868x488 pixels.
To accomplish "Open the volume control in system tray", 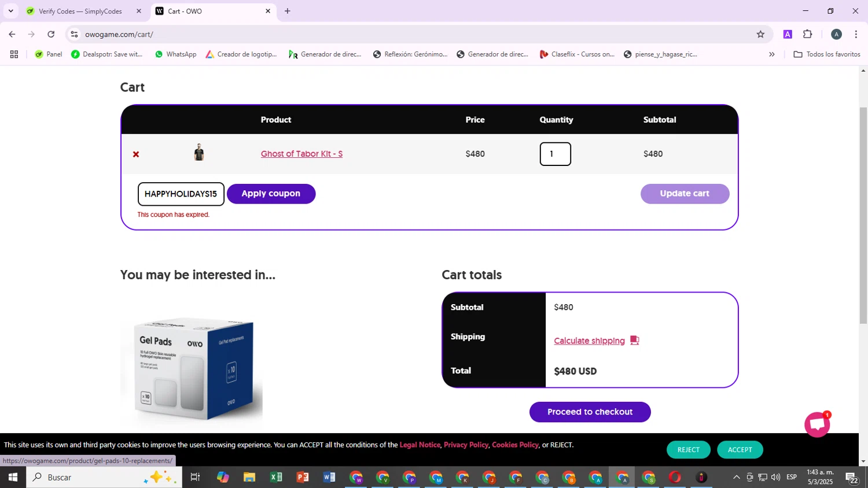I will pos(775,477).
